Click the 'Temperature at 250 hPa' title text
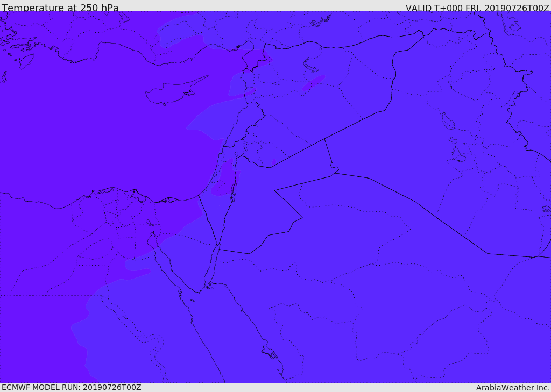The image size is (551, 392). point(60,8)
